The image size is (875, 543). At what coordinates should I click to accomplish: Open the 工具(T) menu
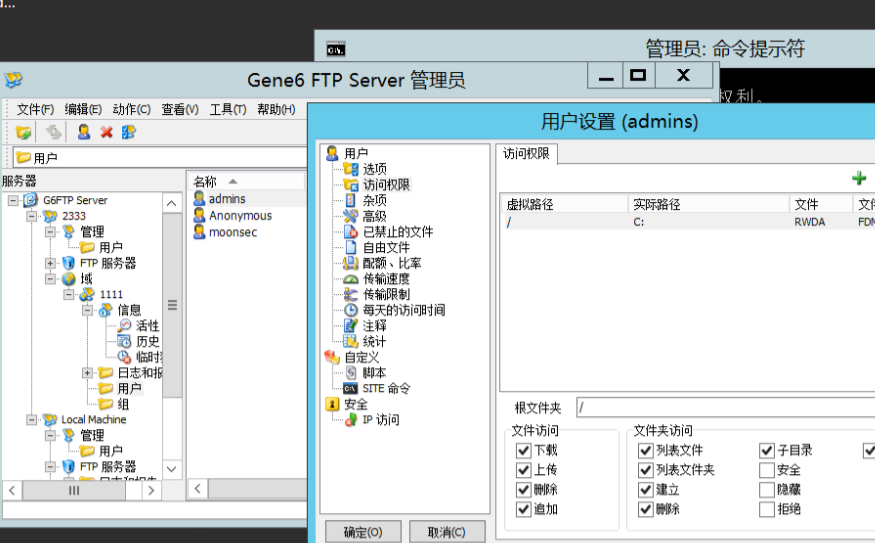pos(228,109)
